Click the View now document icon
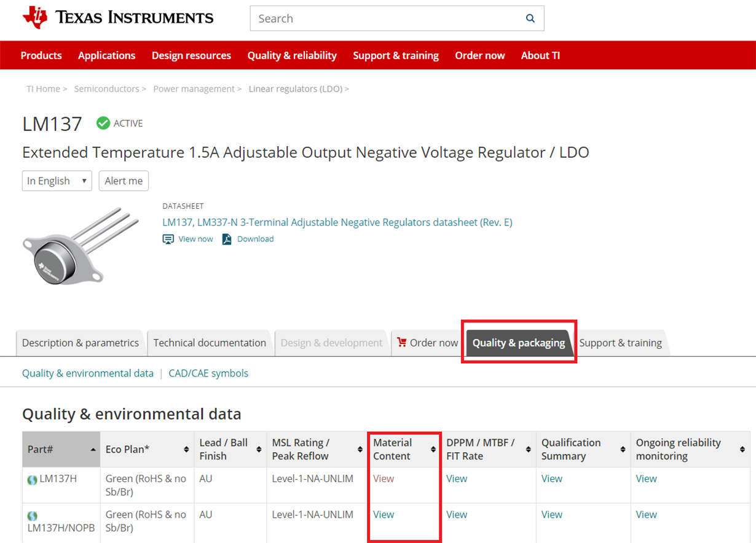The image size is (756, 543). (168, 239)
